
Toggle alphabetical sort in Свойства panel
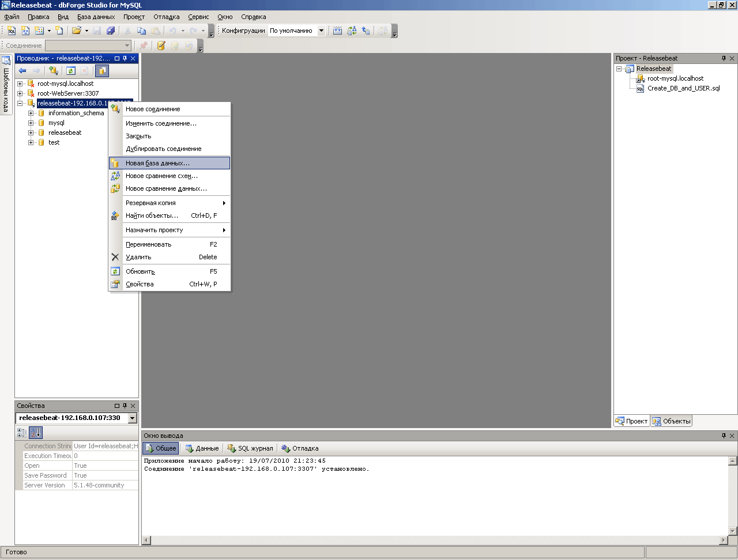click(x=36, y=433)
